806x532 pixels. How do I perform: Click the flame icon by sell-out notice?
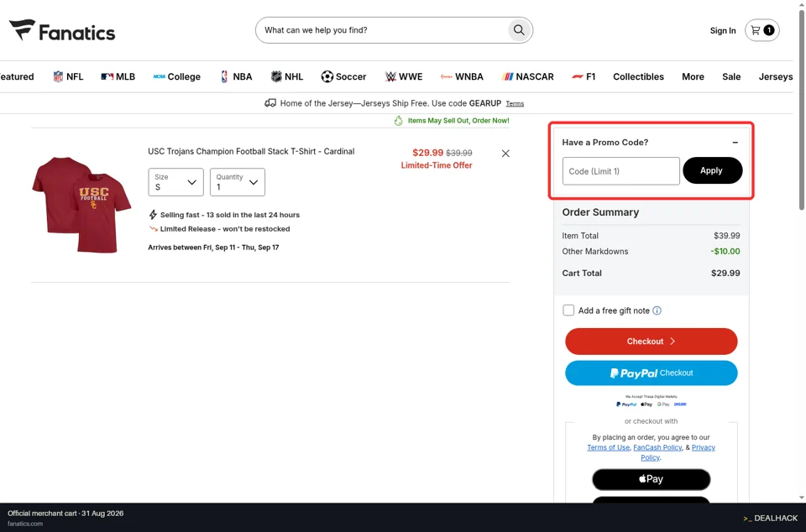pos(398,121)
